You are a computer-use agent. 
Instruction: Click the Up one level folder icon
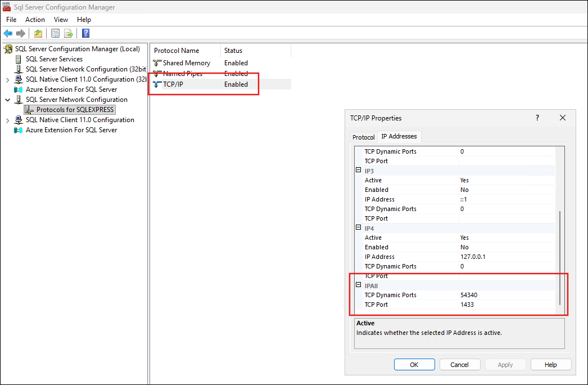point(38,33)
